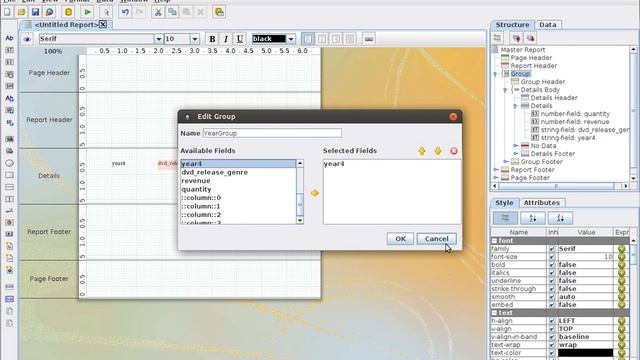Save report using floppy disk icon
Screen dimensions: 640x360
click(x=36, y=12)
